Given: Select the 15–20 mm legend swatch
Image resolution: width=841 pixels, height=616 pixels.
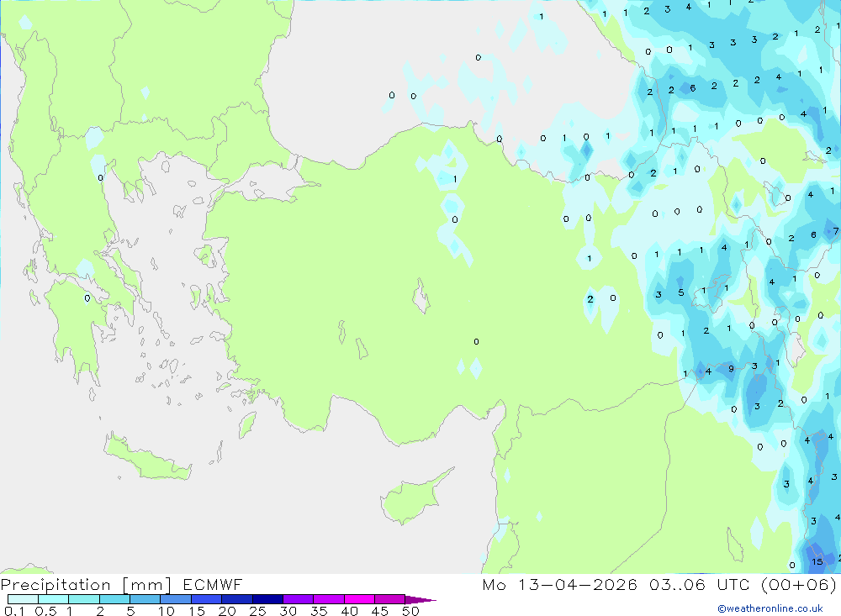Looking at the screenshot, I should tap(206, 599).
